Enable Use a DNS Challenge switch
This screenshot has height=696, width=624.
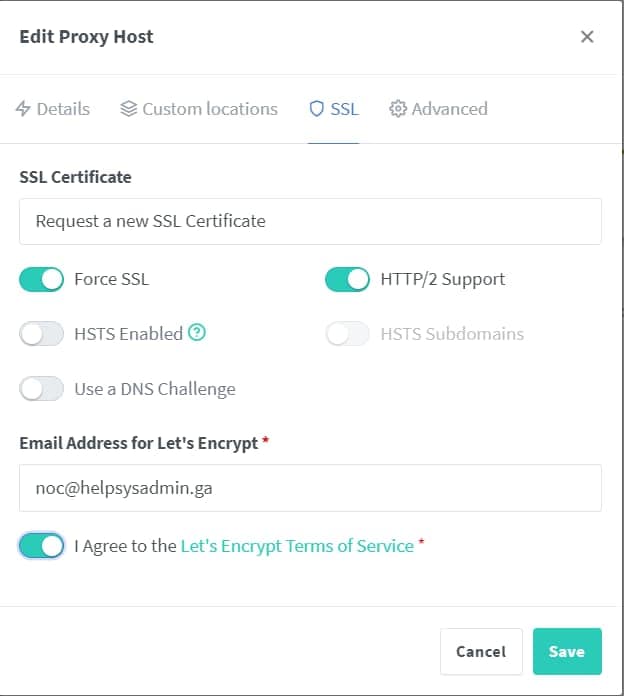[42, 389]
